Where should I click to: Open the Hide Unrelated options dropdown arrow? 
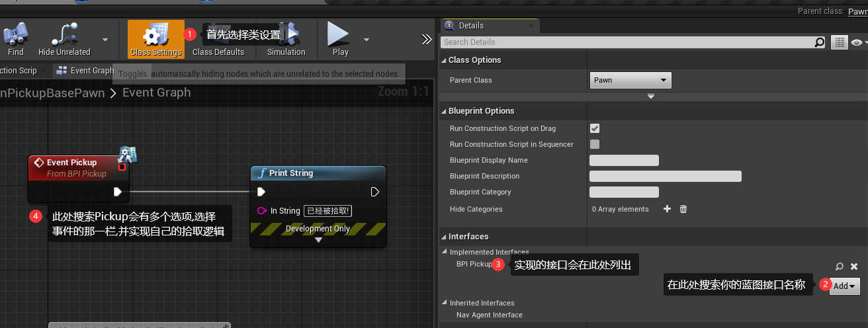(x=105, y=39)
